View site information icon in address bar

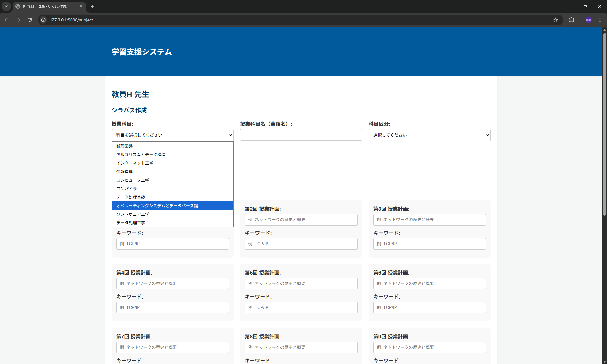pos(44,20)
